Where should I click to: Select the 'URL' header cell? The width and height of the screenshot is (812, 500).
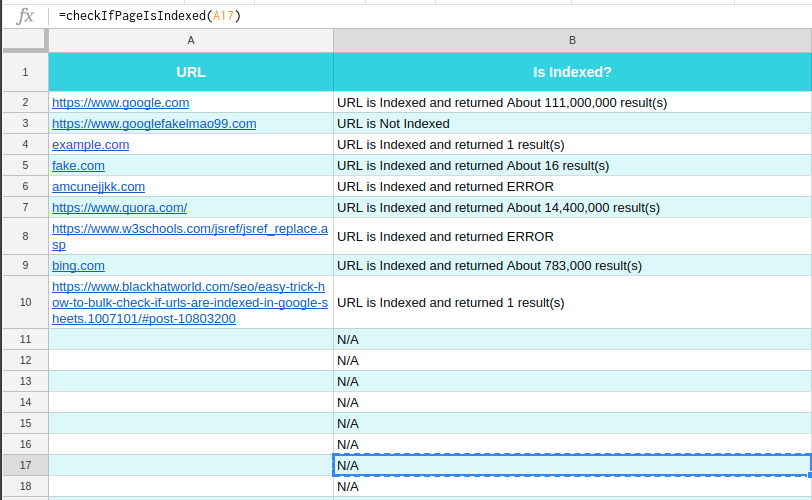click(x=191, y=72)
